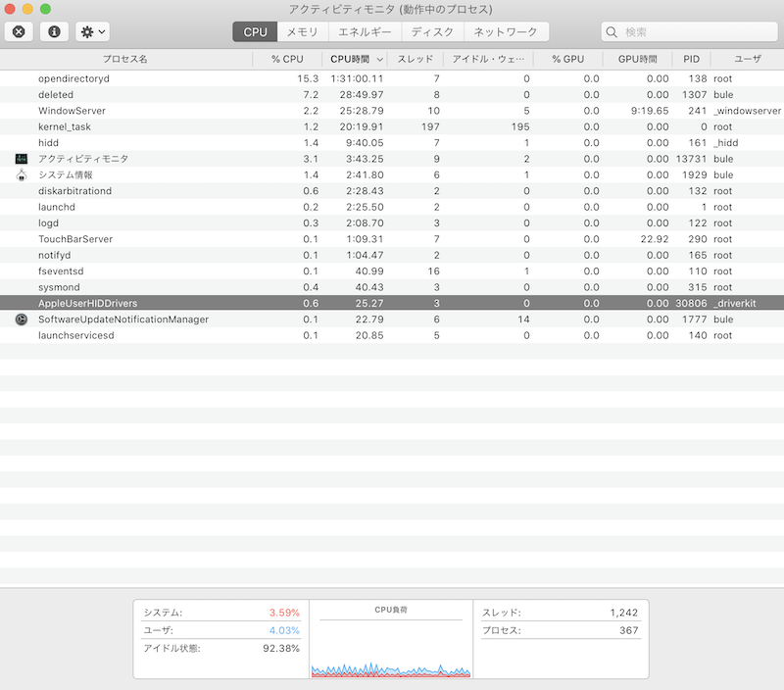The width and height of the screenshot is (784, 690).
Task: Open the gear action menu dropdown
Action: point(93,31)
